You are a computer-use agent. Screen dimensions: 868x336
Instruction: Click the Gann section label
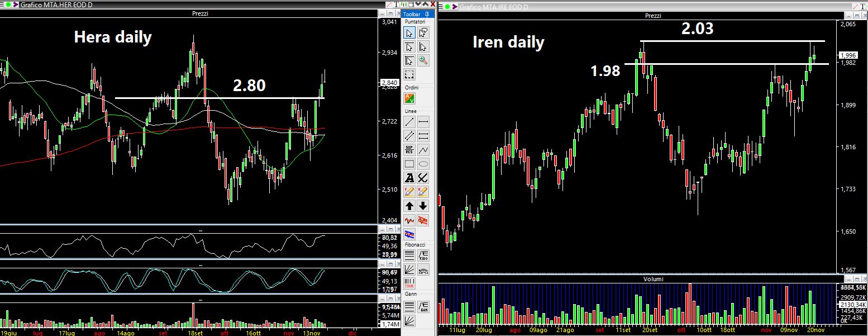(411, 294)
